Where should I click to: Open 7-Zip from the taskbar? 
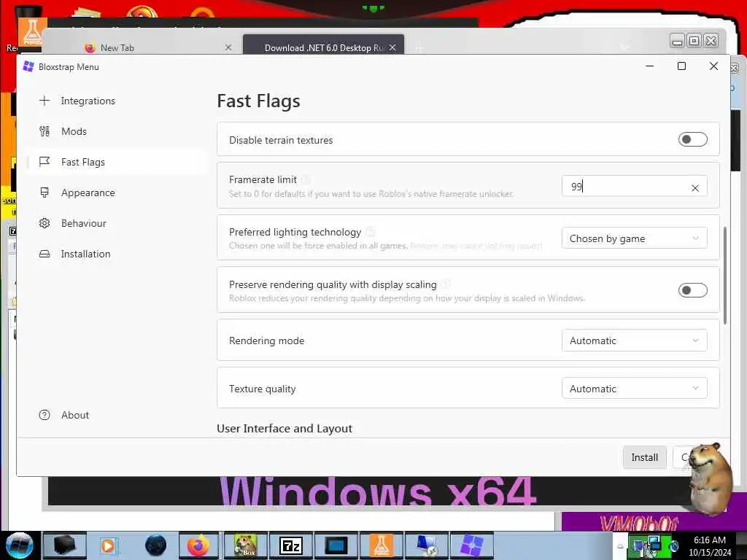tap(290, 545)
